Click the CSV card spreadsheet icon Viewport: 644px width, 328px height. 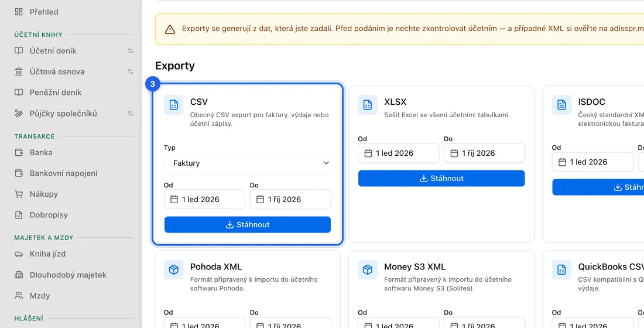click(x=174, y=105)
